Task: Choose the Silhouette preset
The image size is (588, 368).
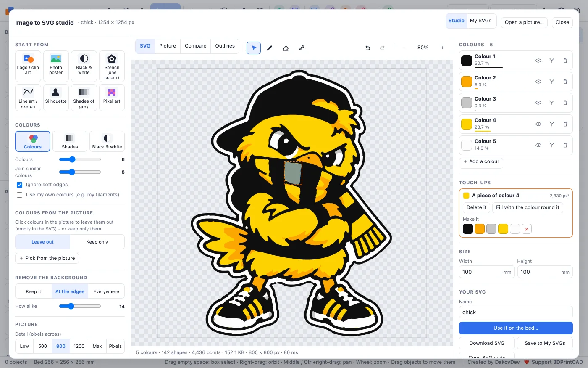Action: click(56, 98)
